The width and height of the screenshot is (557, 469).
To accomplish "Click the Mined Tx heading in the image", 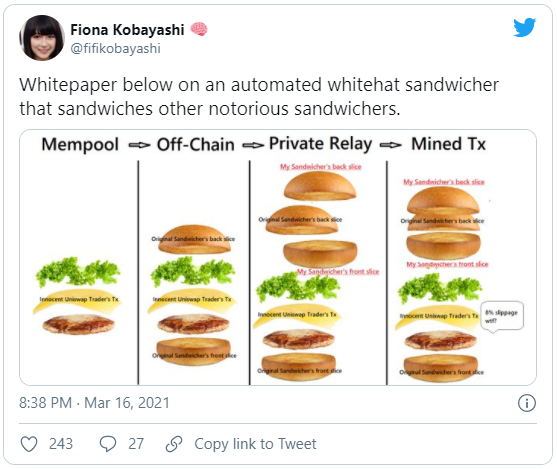I will pos(448,144).
